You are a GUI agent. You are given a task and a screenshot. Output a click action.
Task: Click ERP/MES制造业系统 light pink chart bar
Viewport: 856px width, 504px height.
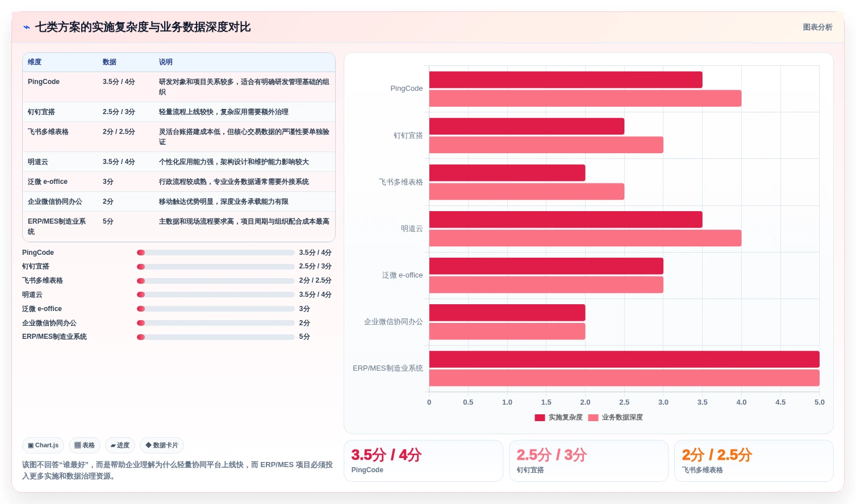624,377
